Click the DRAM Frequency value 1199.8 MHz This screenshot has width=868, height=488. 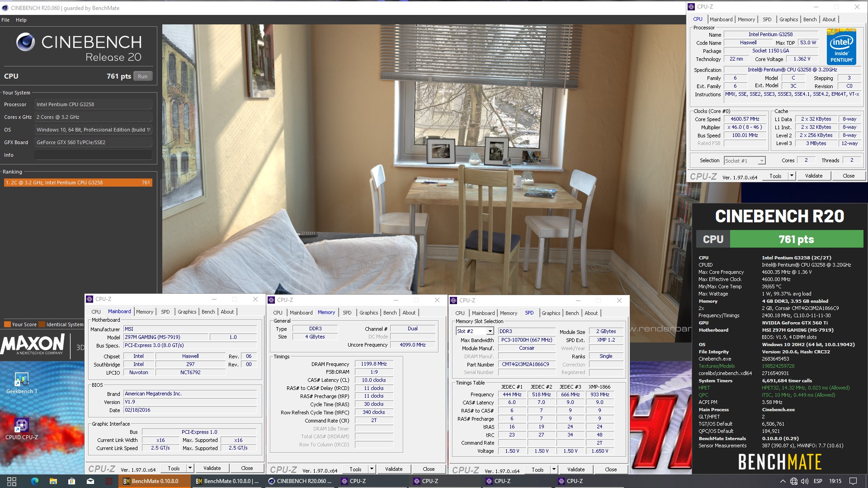(x=374, y=364)
